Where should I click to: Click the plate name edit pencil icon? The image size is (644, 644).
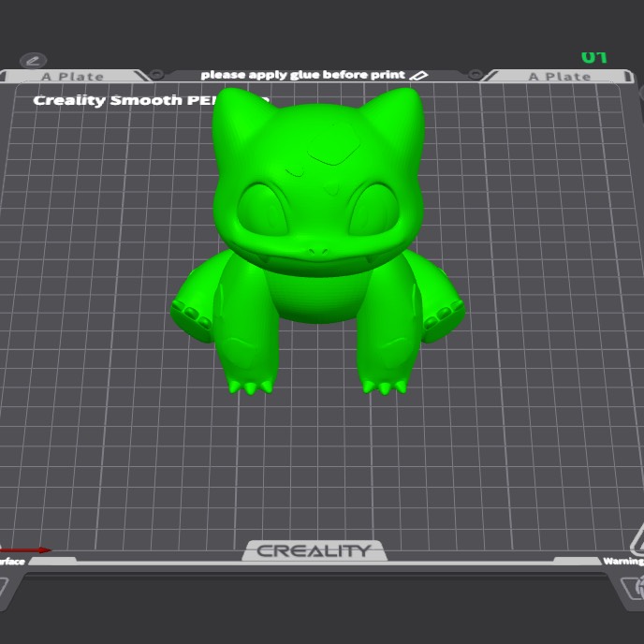(x=34, y=61)
